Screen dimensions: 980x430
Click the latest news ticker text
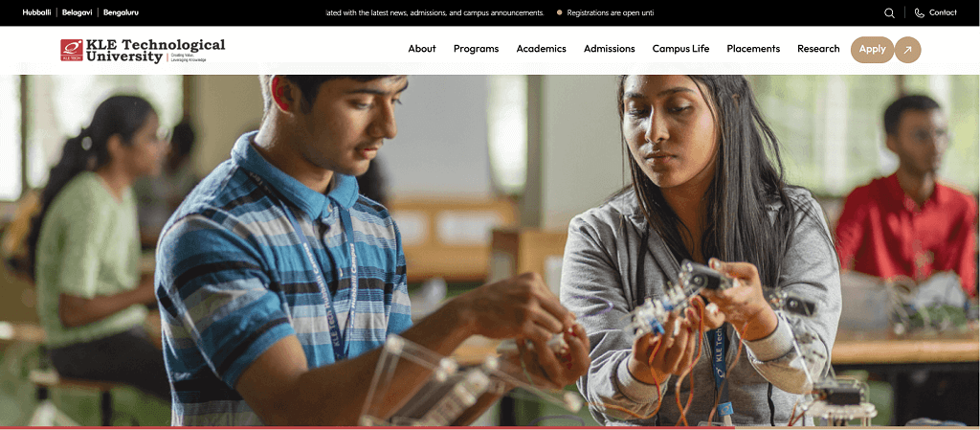point(435,12)
